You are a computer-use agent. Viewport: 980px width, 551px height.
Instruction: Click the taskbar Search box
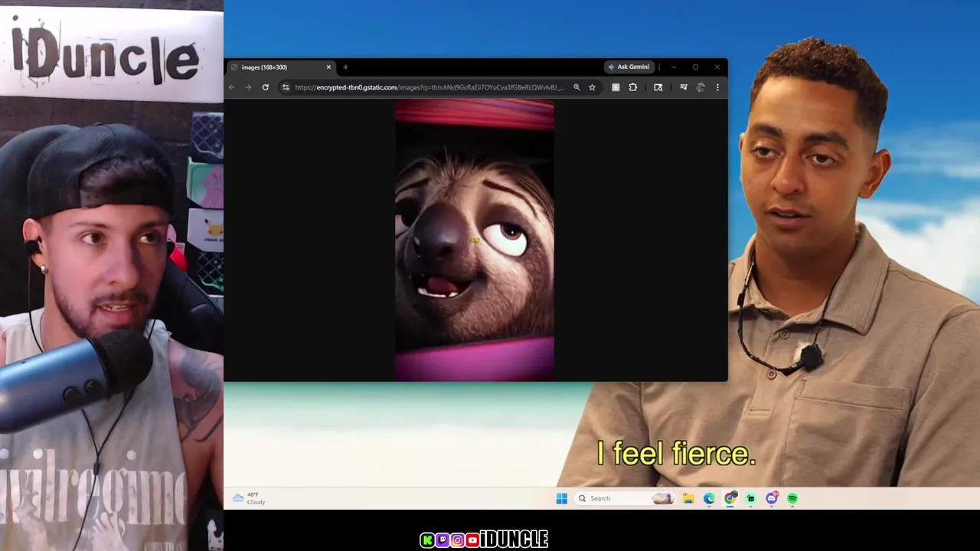click(626, 499)
